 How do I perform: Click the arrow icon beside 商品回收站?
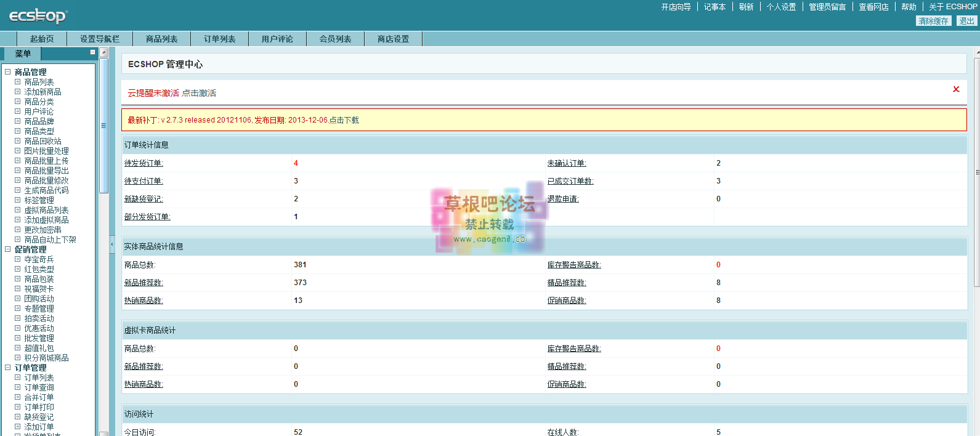coord(18,141)
